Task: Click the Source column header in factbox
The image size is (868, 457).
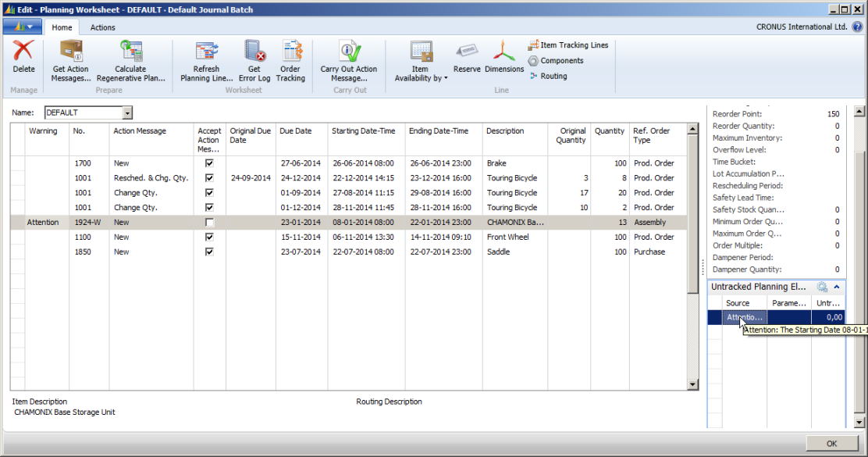Action: click(x=738, y=303)
